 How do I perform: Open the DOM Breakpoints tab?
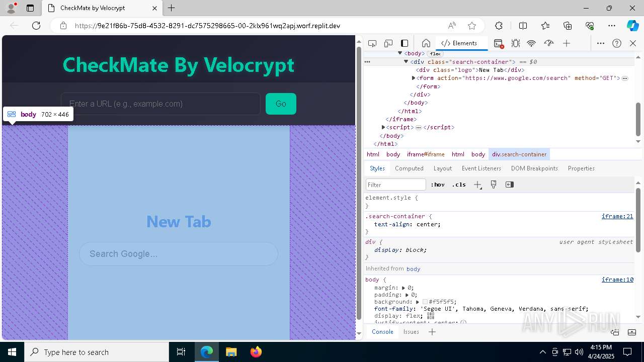[x=534, y=168]
